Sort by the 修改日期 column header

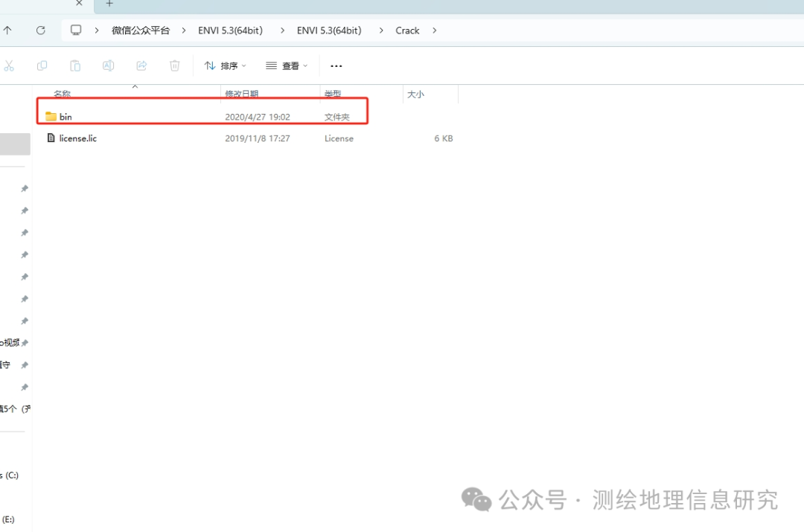(x=242, y=94)
